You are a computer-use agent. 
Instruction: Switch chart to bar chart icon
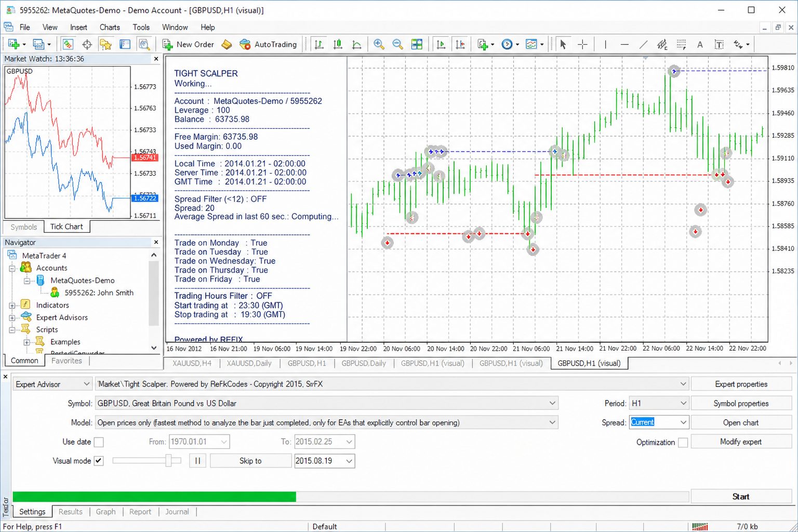tap(320, 44)
